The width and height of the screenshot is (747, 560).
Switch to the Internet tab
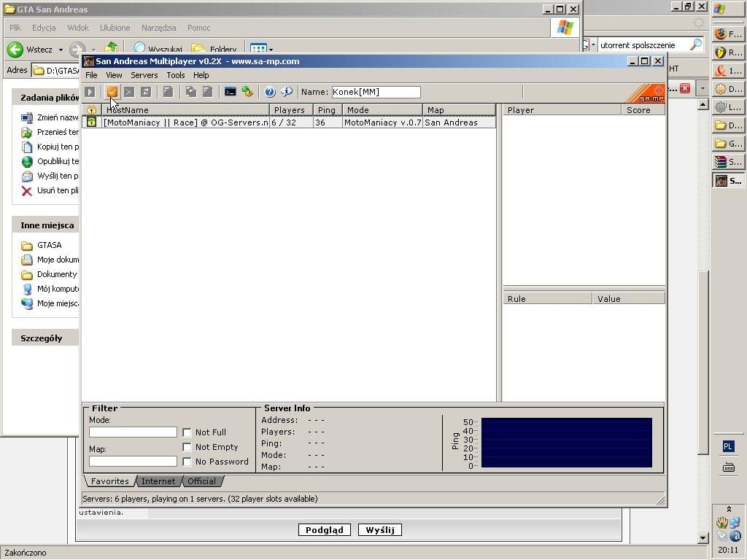[x=158, y=481]
